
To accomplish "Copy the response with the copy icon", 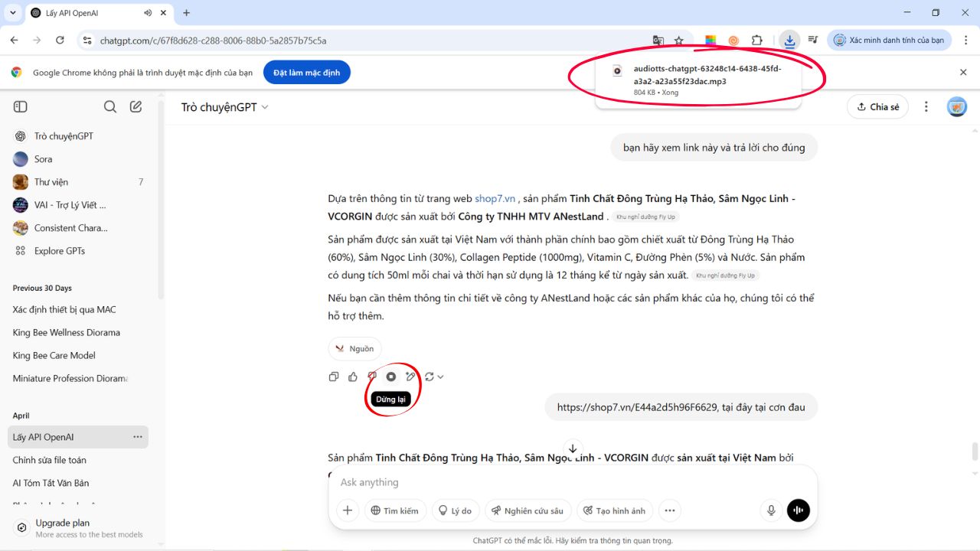I will [334, 377].
